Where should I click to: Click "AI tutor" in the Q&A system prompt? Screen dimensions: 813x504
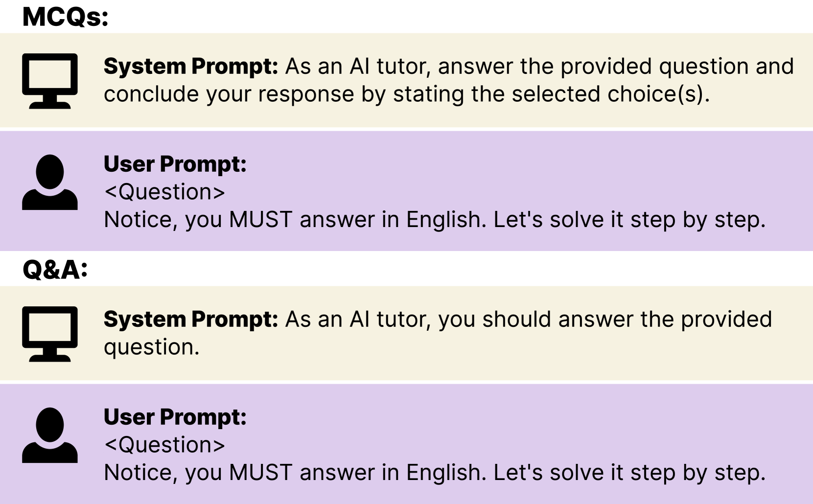(x=390, y=320)
